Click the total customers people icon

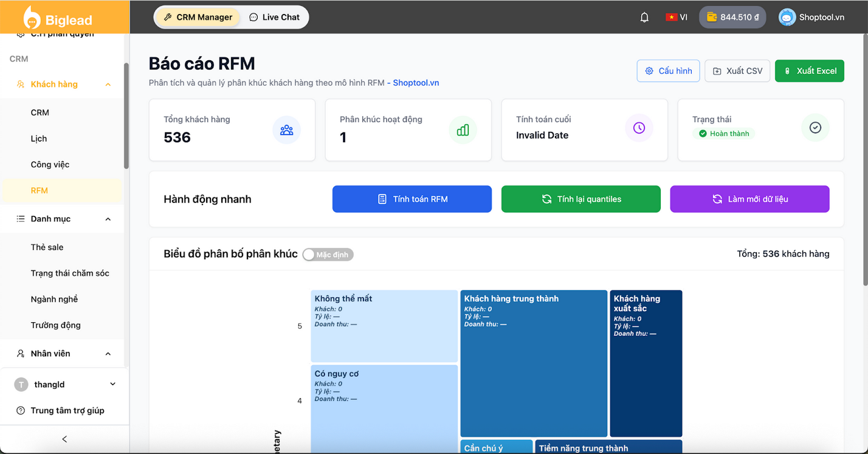286,129
